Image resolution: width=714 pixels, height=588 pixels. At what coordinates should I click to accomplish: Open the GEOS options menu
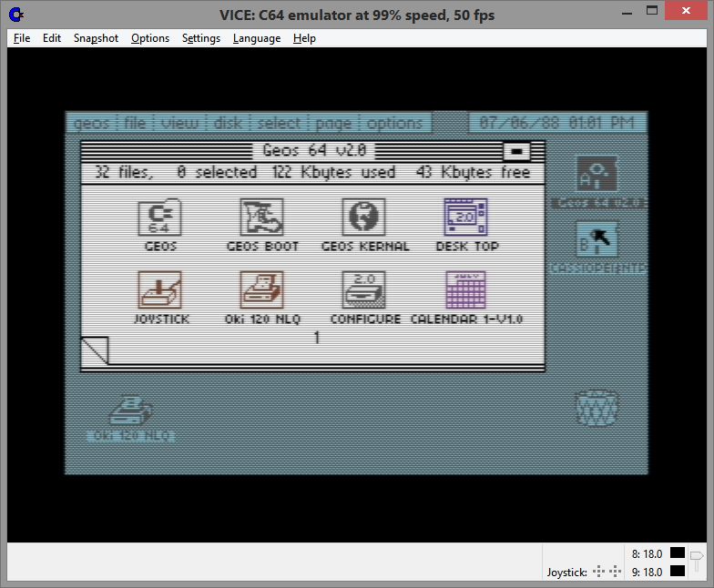(395, 123)
